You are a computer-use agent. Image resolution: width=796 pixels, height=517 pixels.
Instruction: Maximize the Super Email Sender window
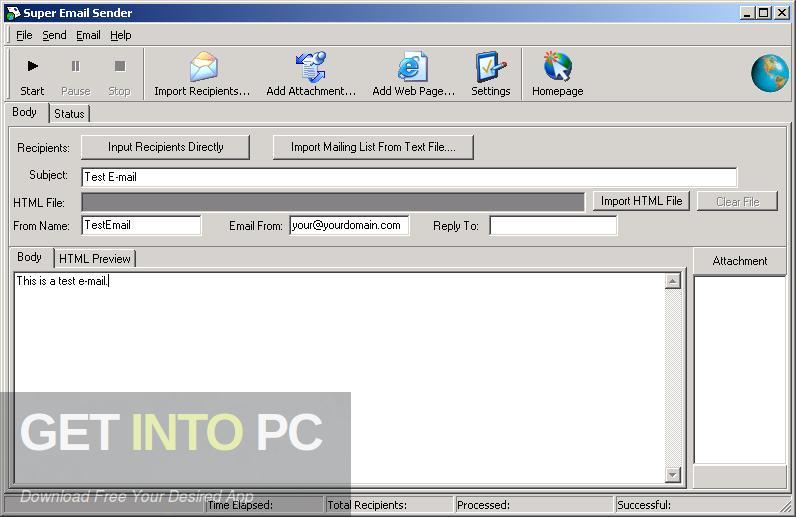pos(764,13)
